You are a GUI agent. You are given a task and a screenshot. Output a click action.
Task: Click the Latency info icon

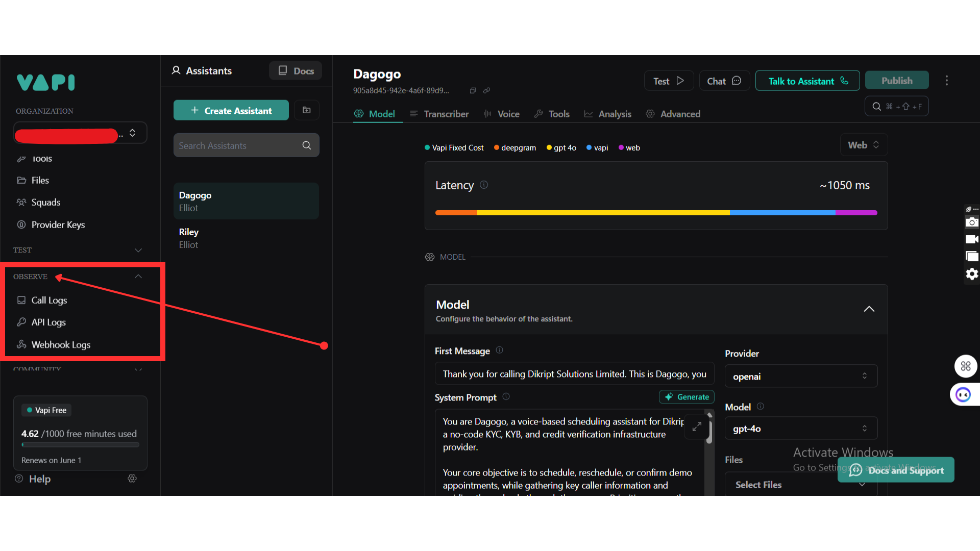tap(484, 185)
